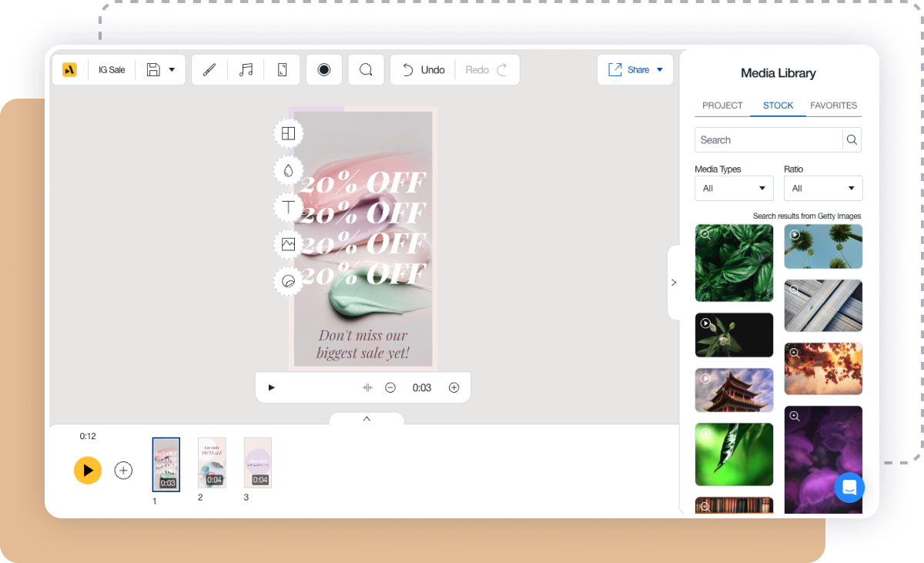Select scene 2 thumbnail in the timeline
Screen dimensions: 924x563
[x=212, y=462]
